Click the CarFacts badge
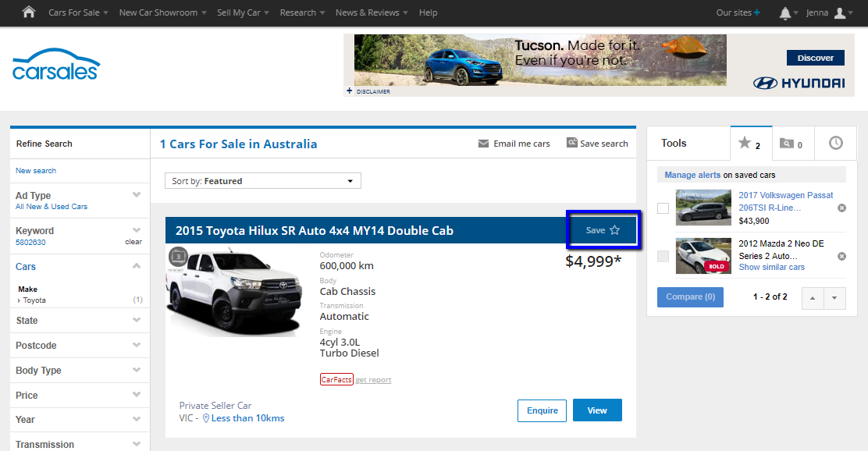This screenshot has width=868, height=451. click(x=336, y=380)
